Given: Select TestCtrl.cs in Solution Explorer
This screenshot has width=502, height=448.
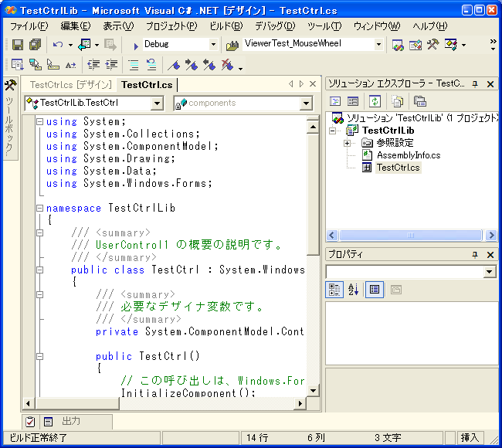Looking at the screenshot, I should tap(398, 168).
